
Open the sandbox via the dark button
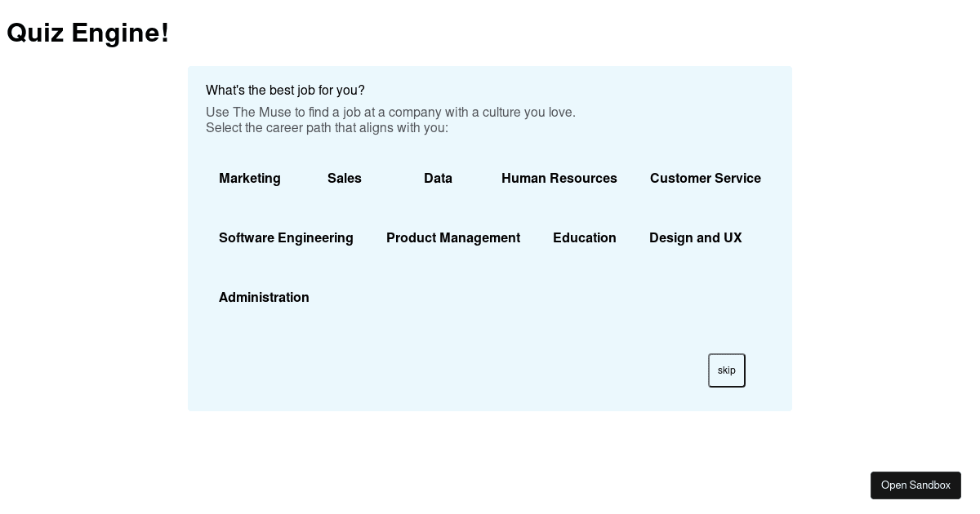(915, 485)
